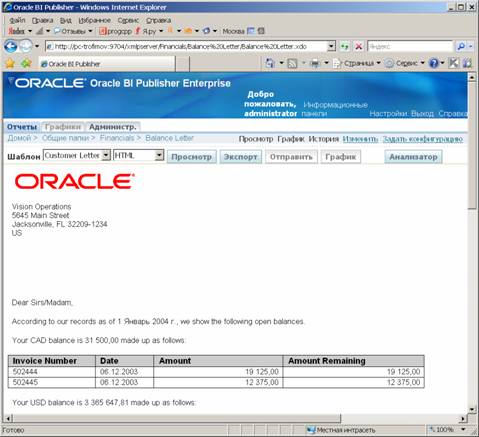
Task: Click the mail envelope icon in Yandex toolbar
Action: tap(188, 31)
